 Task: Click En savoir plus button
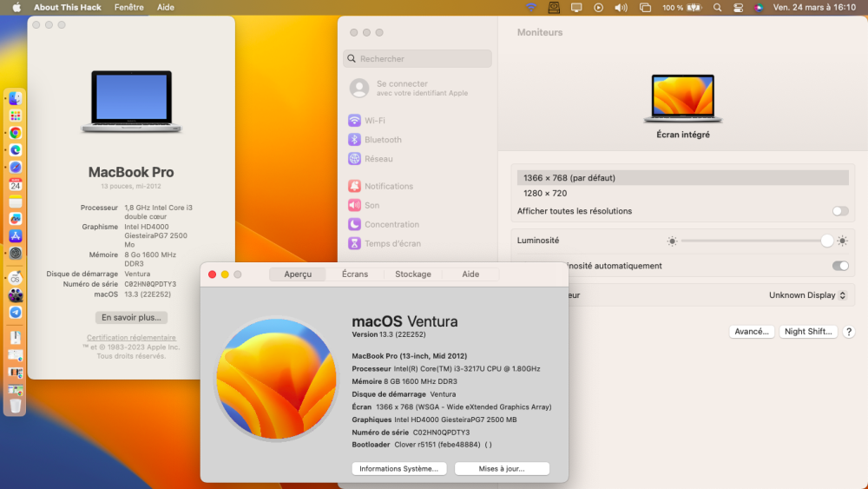click(x=131, y=317)
